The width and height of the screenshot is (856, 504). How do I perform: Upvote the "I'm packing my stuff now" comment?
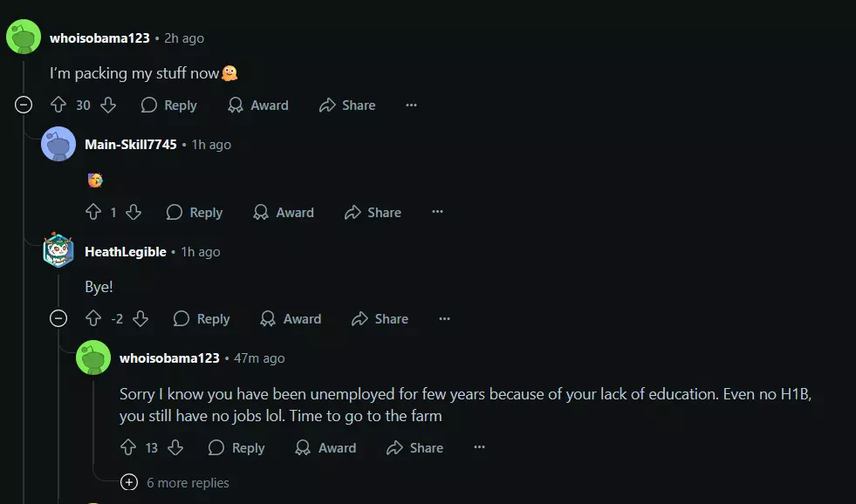click(58, 106)
